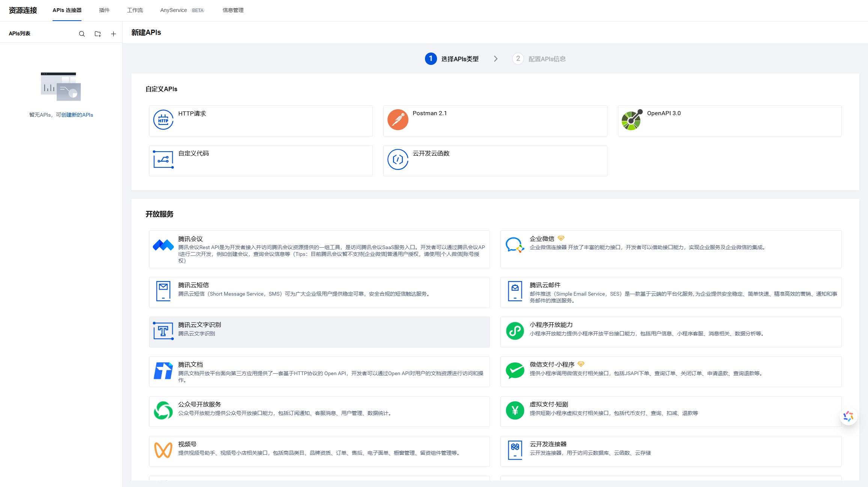Click the chevron arrow between steps
Viewport: 868px width, 487px height.
[x=496, y=59]
